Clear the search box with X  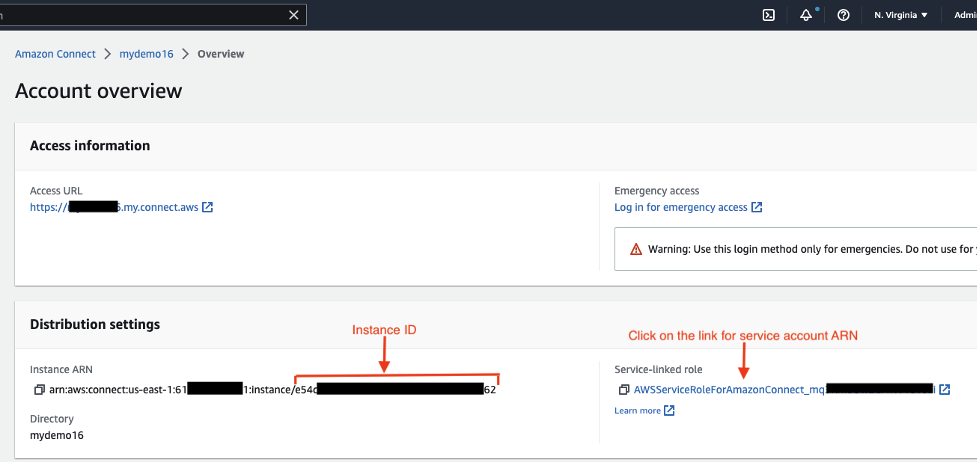click(x=293, y=15)
